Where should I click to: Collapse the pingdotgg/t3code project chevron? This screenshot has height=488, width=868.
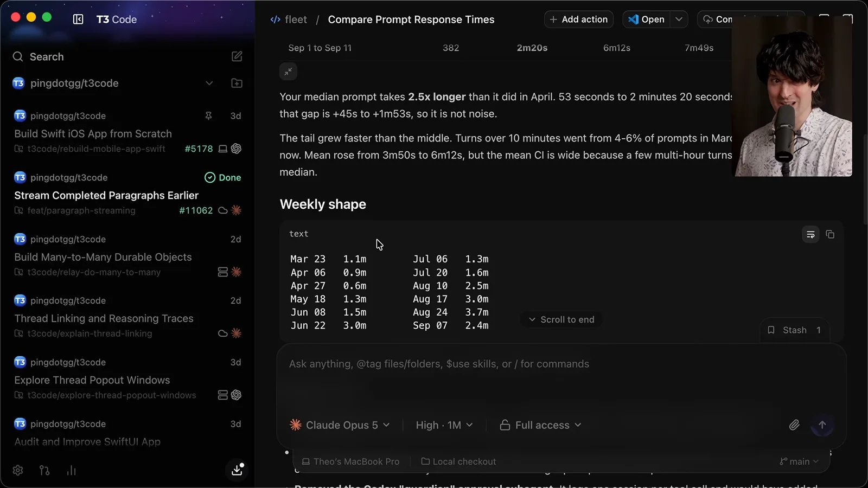[209, 83]
